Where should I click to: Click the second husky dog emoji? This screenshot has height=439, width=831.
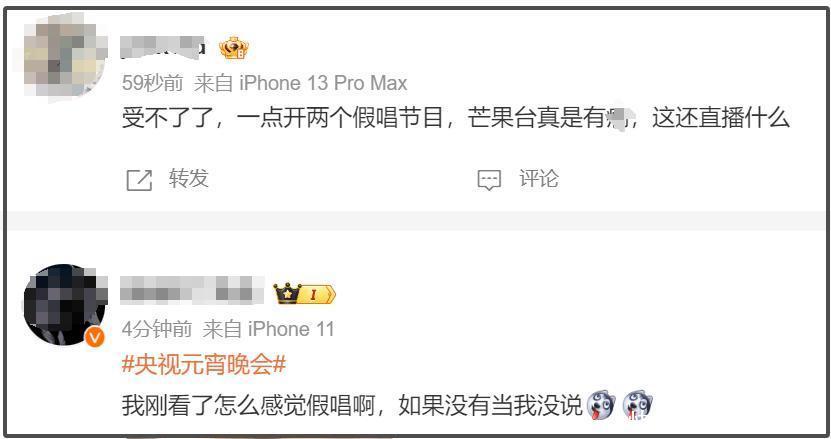point(638,405)
